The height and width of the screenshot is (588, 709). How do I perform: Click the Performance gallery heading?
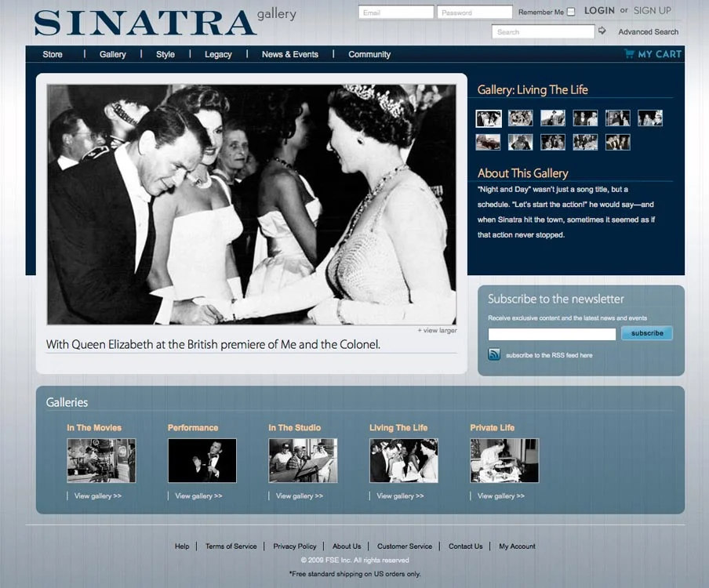click(x=193, y=427)
